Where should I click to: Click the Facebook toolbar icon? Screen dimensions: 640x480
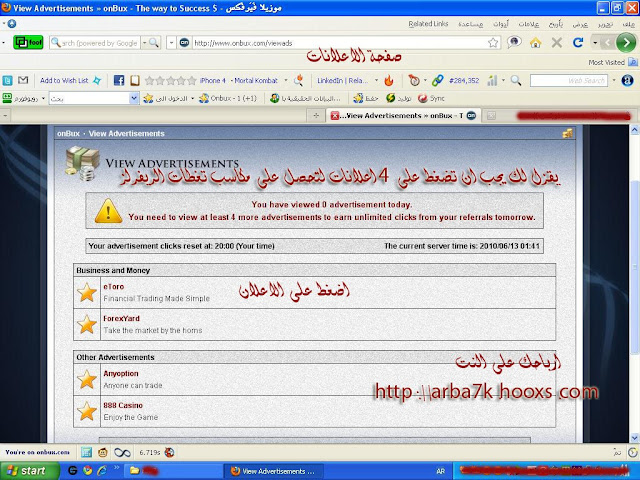tap(119, 80)
